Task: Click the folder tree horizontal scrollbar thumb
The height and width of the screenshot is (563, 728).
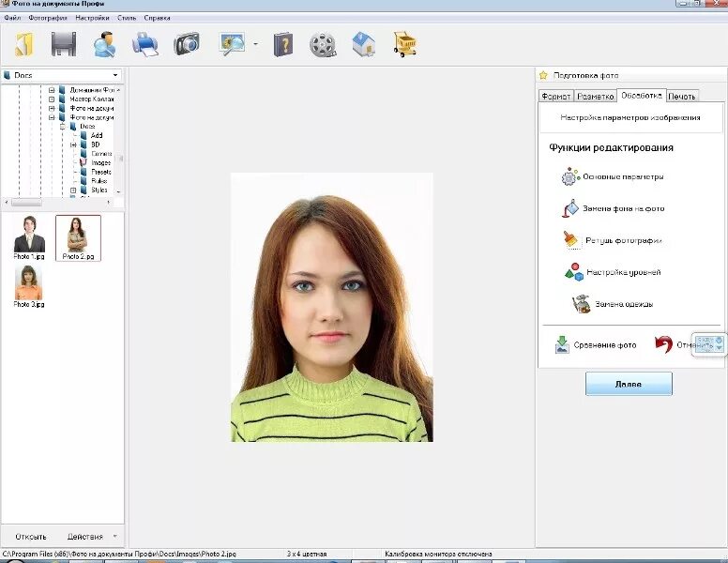Action: click(x=26, y=203)
